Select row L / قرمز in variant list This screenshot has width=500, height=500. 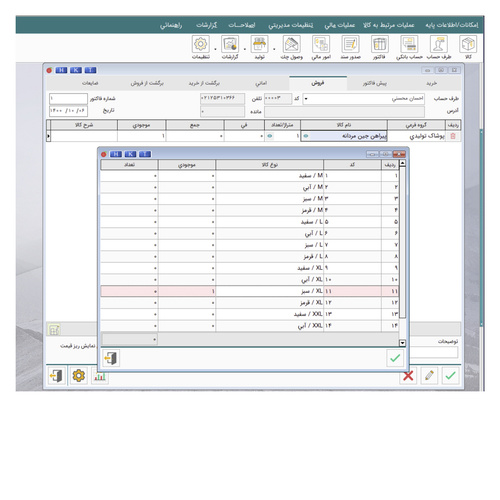249,257
